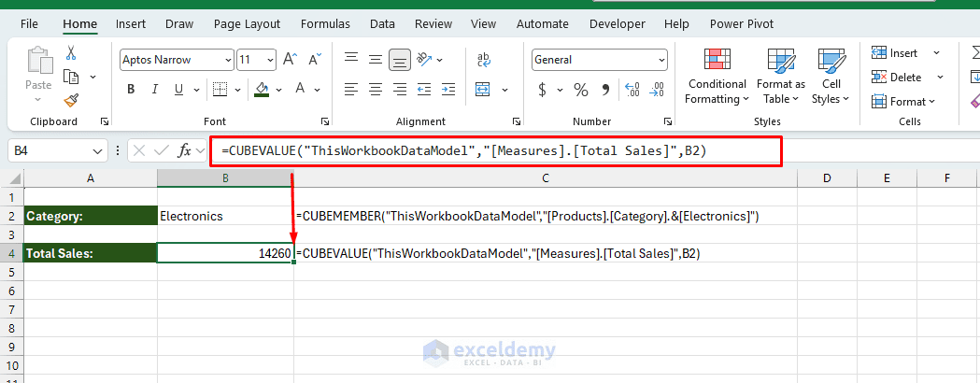The width and height of the screenshot is (980, 383).
Task: Toggle Middle Align
Action: pos(375,60)
